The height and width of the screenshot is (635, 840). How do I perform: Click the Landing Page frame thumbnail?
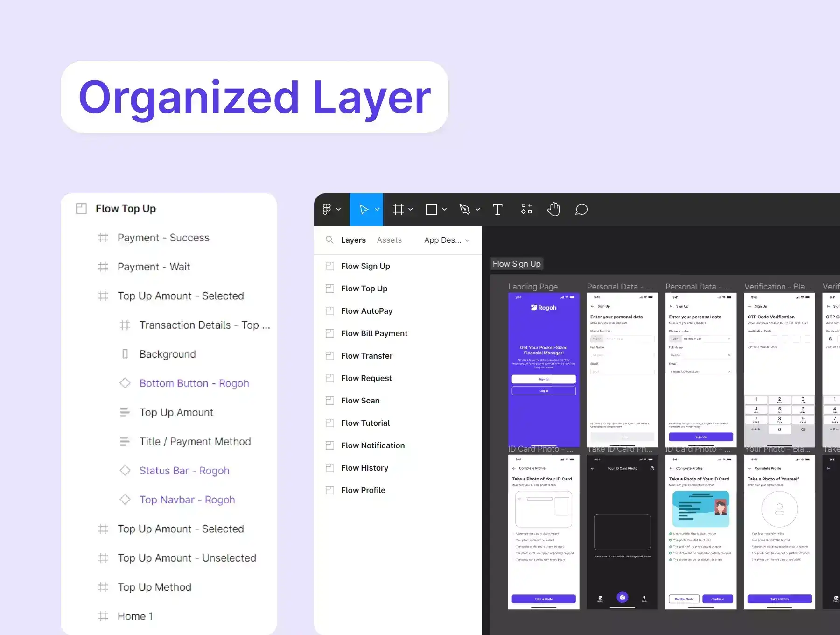[x=544, y=369]
